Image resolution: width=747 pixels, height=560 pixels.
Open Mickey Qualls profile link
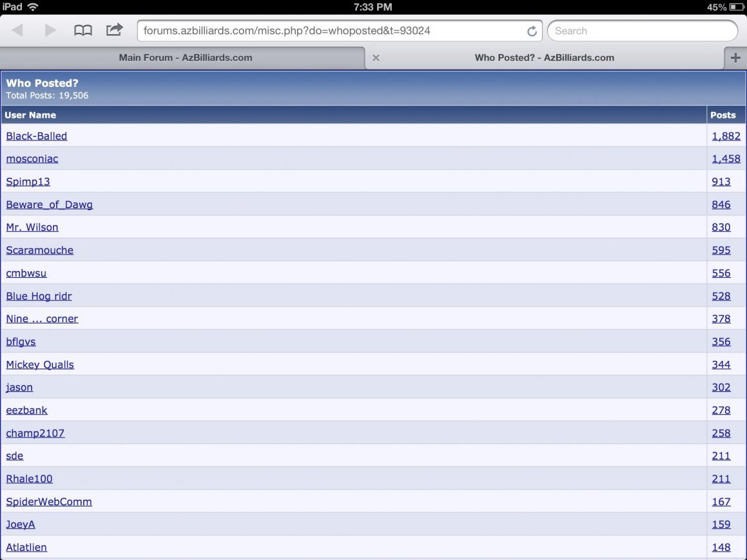[x=40, y=365]
